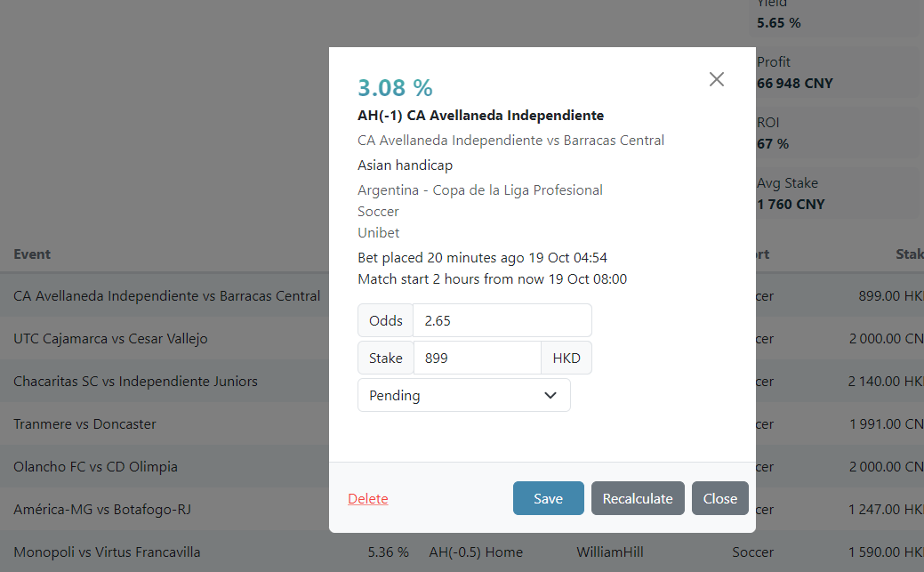Select the América-MG vs Botafogo-RJ row
924x572 pixels.
pos(462,510)
